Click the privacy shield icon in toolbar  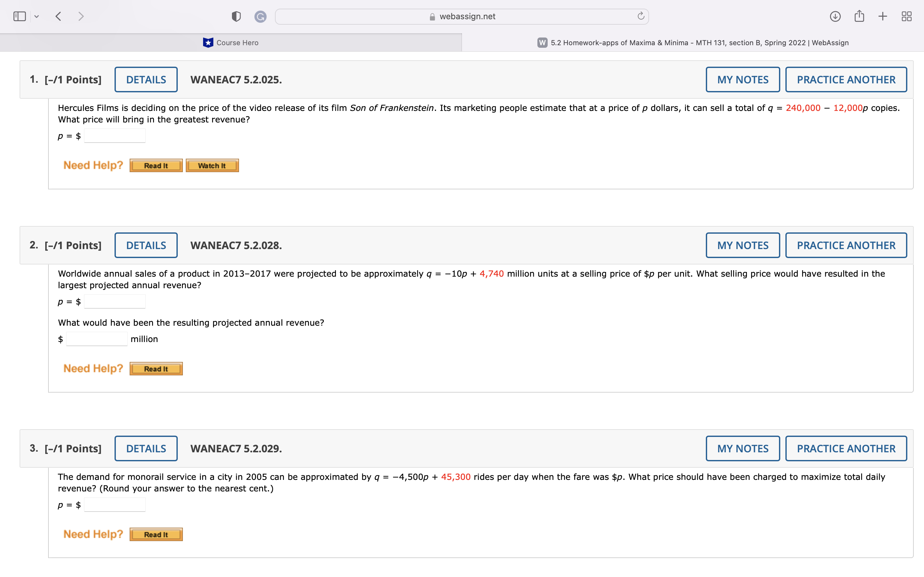[x=236, y=16]
